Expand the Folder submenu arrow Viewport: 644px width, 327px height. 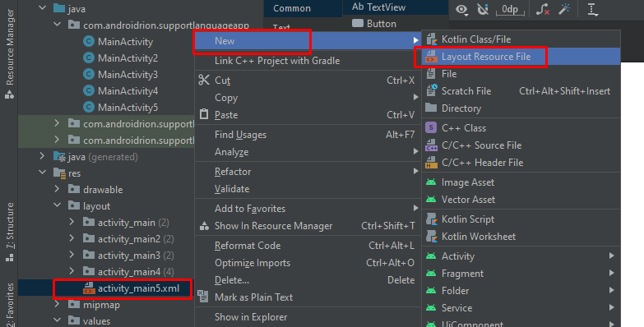(612, 290)
